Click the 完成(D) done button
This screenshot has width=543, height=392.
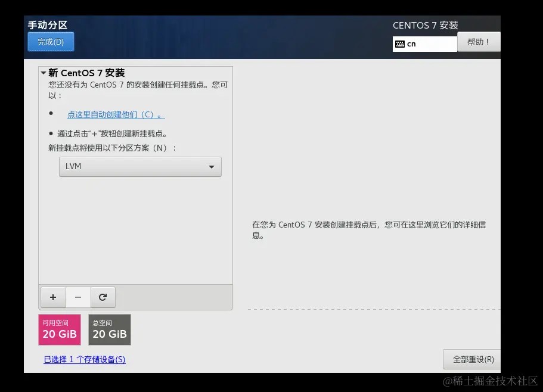(x=51, y=42)
